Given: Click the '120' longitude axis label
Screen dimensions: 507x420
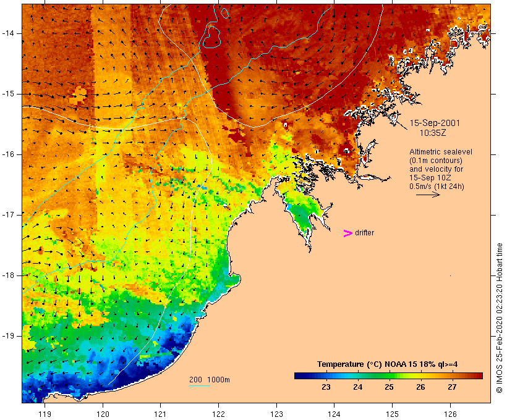Looking at the screenshot, I should [103, 414].
